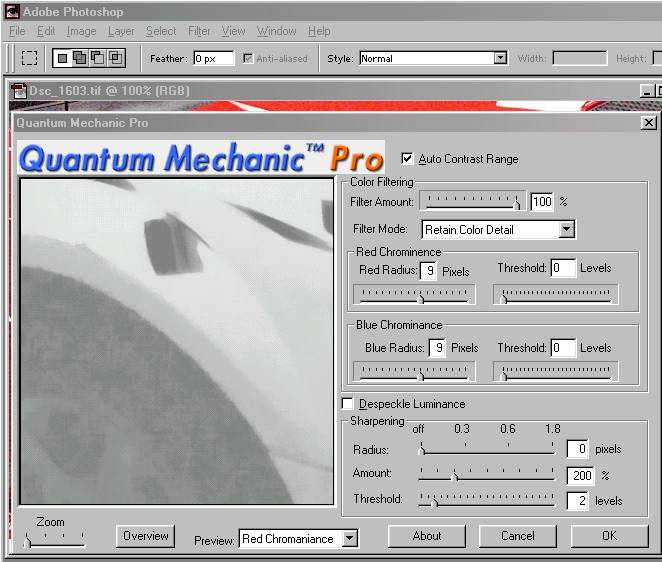Click the options bar Width field
662x562 pixels.
coord(580,58)
